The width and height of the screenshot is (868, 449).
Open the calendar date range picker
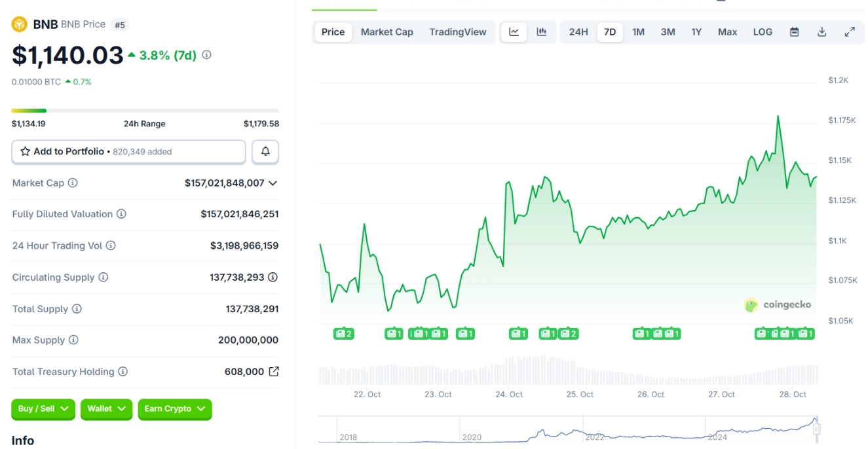click(x=794, y=32)
